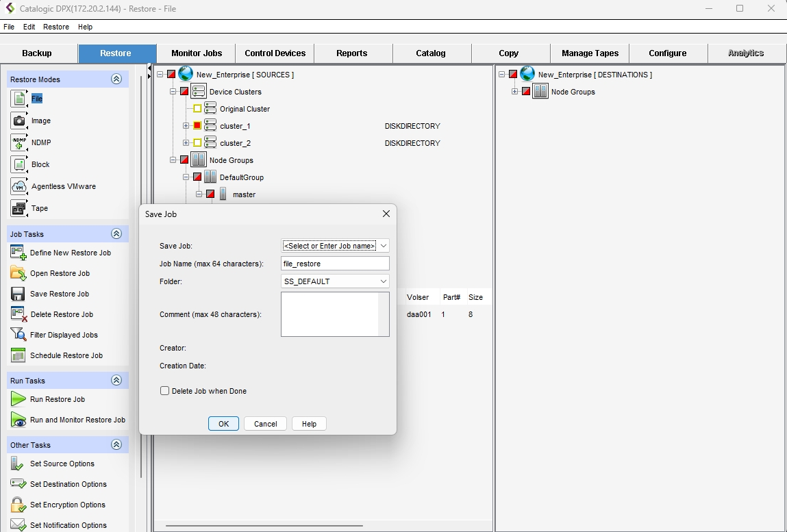The image size is (787, 532).
Task: Select the Image restore mode icon
Action: click(19, 121)
